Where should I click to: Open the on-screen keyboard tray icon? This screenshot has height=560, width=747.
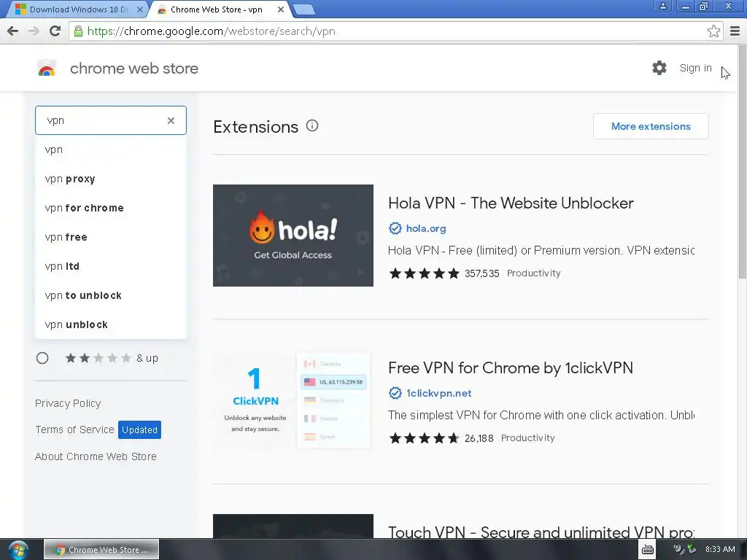point(648,550)
